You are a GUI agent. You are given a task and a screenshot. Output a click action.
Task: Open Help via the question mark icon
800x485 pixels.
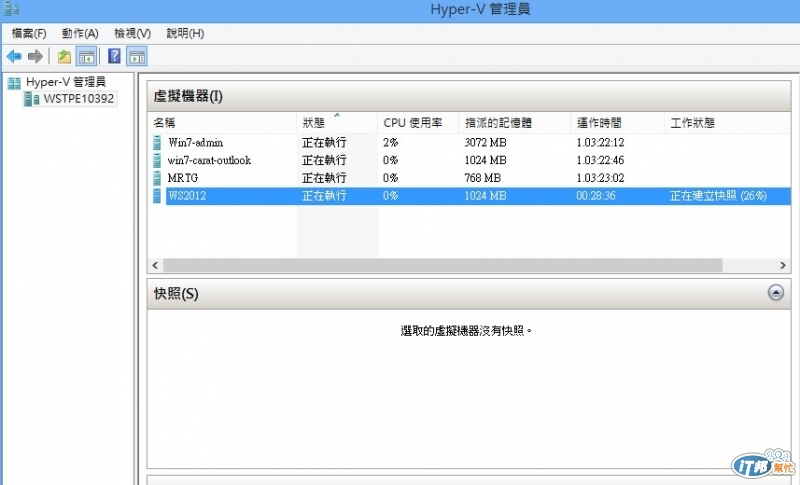point(114,56)
